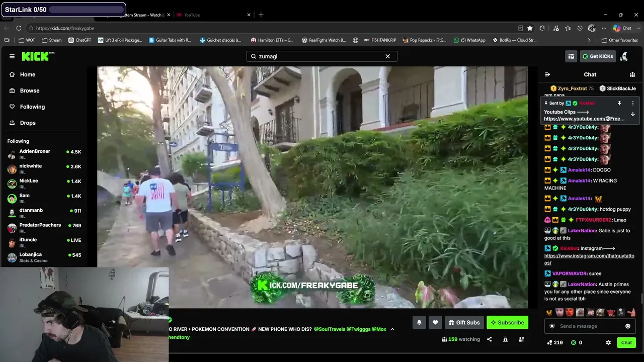Reload the browser page
This screenshot has height=362, width=644.
[x=19, y=28]
